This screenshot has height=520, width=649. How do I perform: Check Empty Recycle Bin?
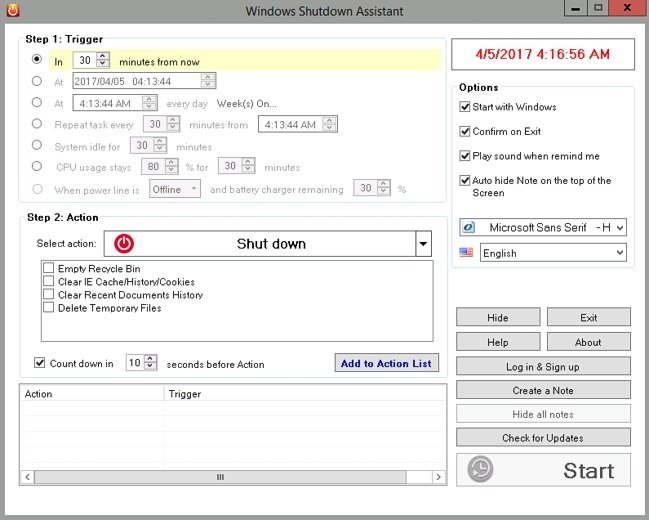(x=48, y=268)
